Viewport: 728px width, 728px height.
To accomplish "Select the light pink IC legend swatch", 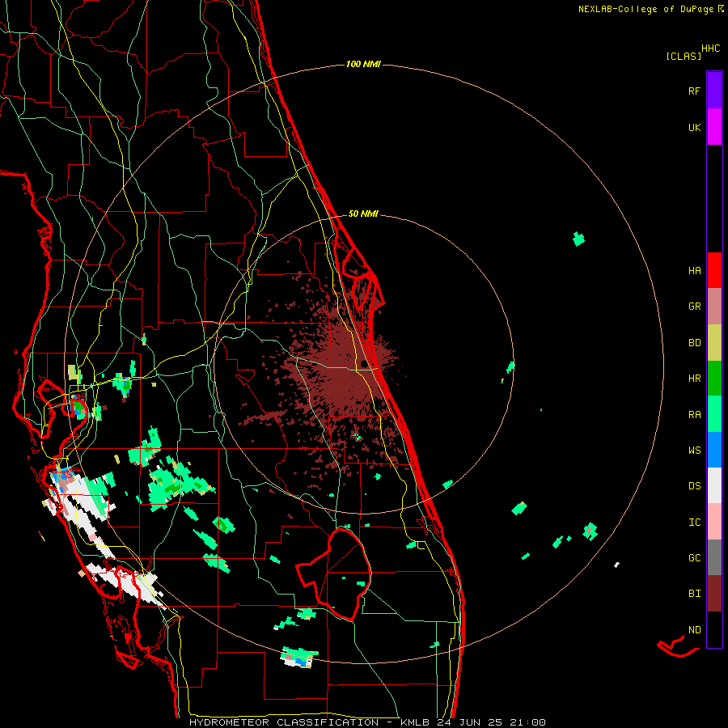I will coord(714,522).
